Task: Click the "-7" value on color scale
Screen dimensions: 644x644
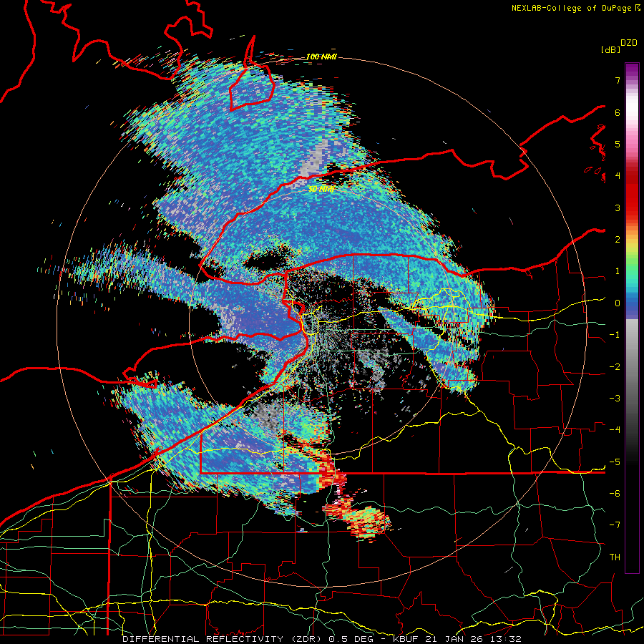Action: pyautogui.click(x=615, y=525)
